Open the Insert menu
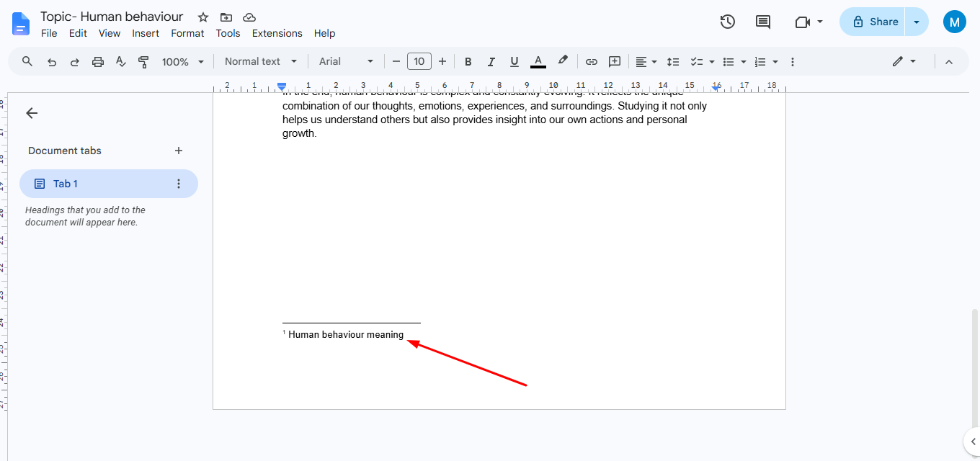This screenshot has width=980, height=461. (x=146, y=33)
